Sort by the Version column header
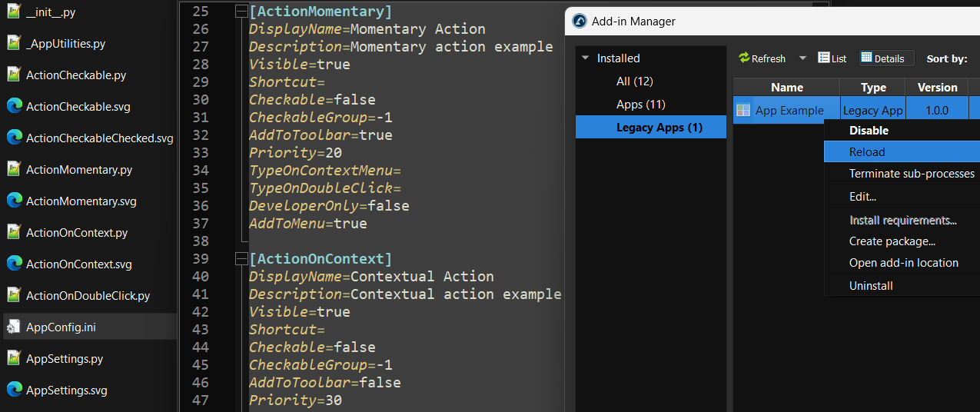Image resolution: width=980 pixels, height=412 pixels. pos(937,88)
